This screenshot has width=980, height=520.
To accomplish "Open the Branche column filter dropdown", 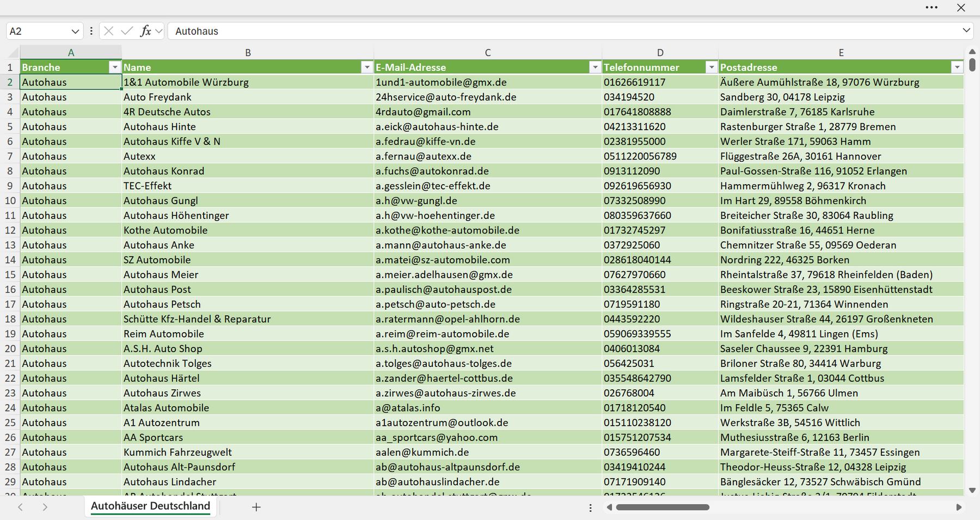I will pyautogui.click(x=114, y=67).
